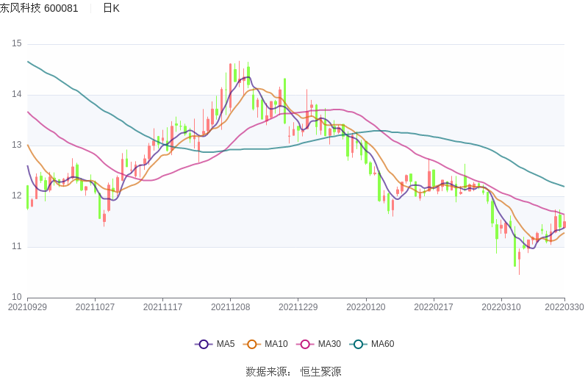Click the 13 price level on y-axis

17,146
